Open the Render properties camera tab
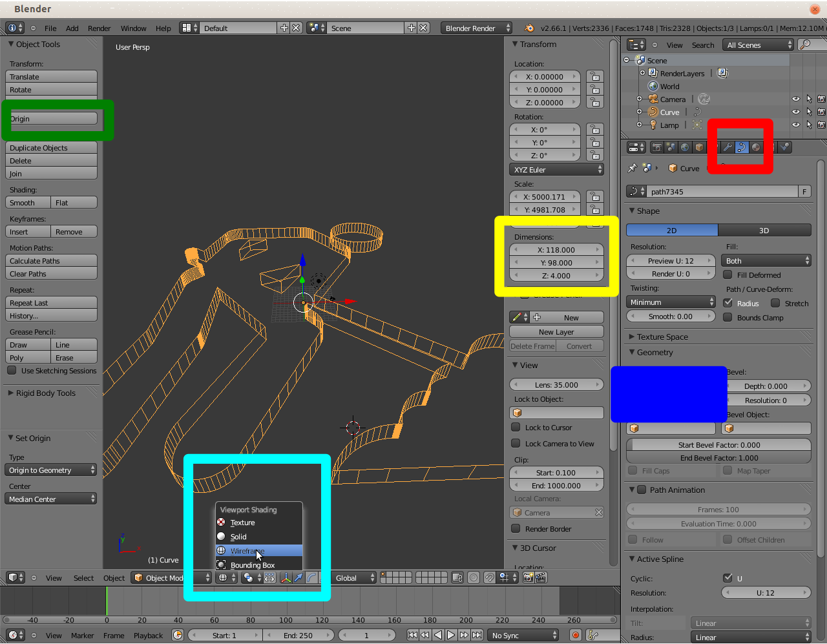The width and height of the screenshot is (827, 644). pyautogui.click(x=657, y=147)
